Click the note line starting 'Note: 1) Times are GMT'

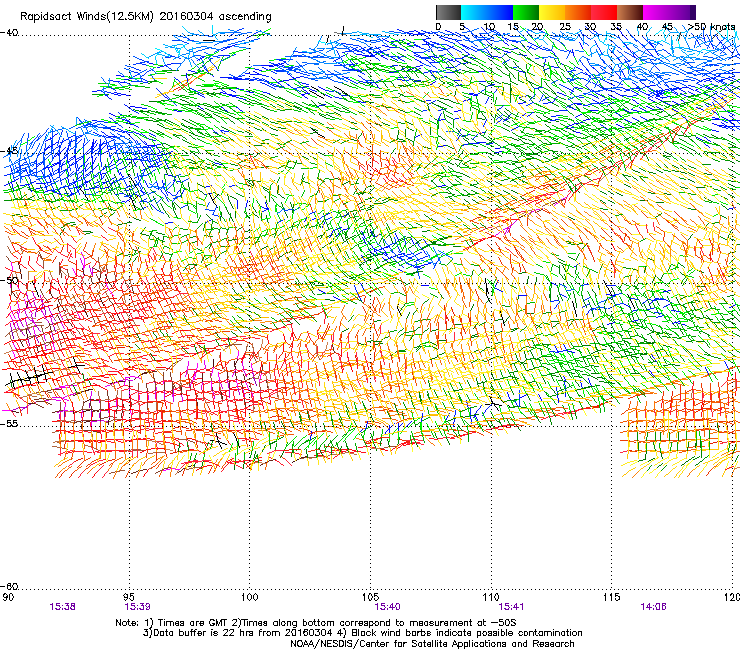pyautogui.click(x=316, y=623)
